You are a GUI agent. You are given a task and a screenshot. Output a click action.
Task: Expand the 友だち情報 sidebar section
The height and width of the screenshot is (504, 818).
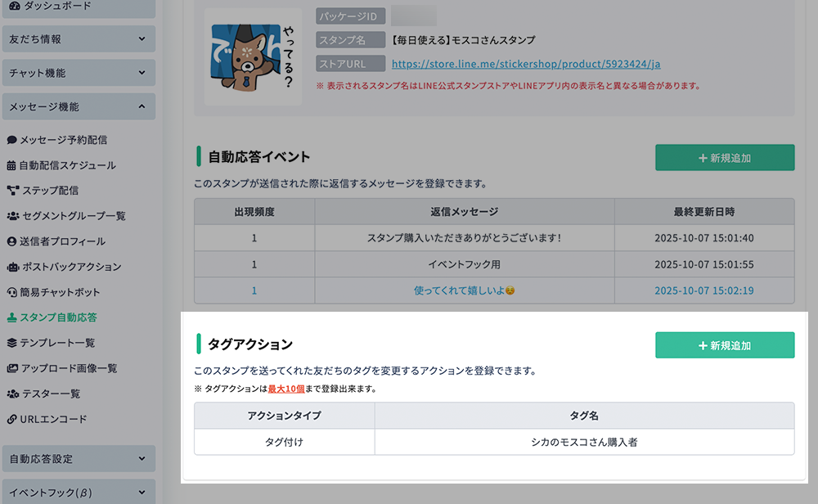[78, 38]
